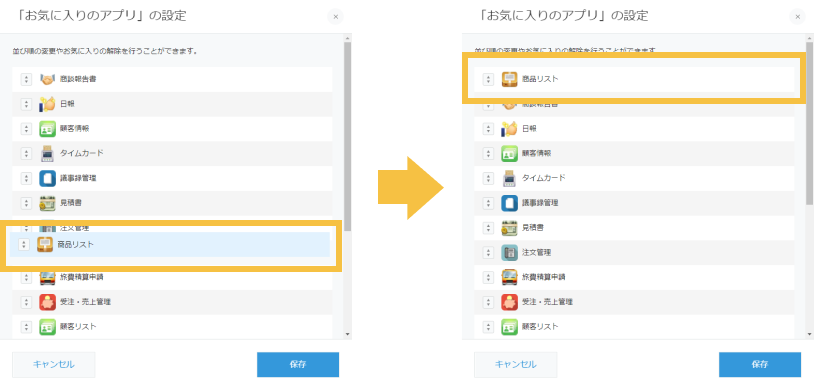Click the 顧客リスト green icon in left dialog
This screenshot has width=814, height=390.
tap(47, 327)
